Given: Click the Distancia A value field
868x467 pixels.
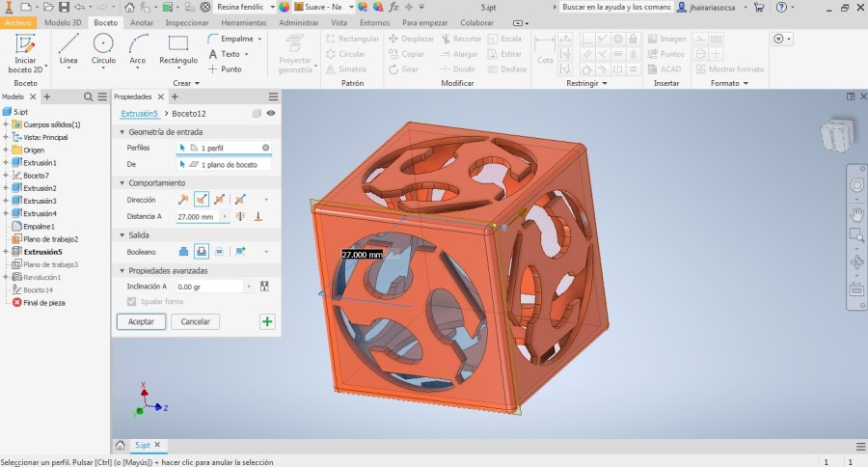Looking at the screenshot, I should pos(198,216).
